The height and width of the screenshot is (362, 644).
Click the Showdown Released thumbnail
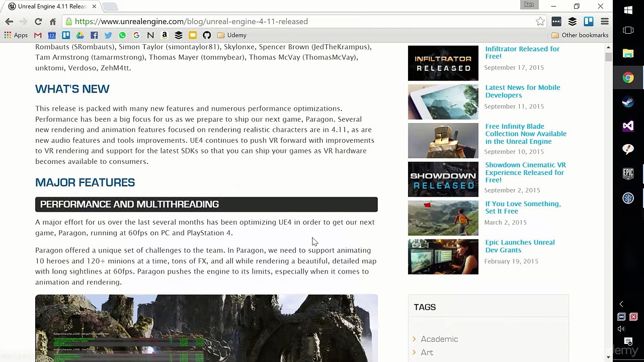pyautogui.click(x=443, y=179)
